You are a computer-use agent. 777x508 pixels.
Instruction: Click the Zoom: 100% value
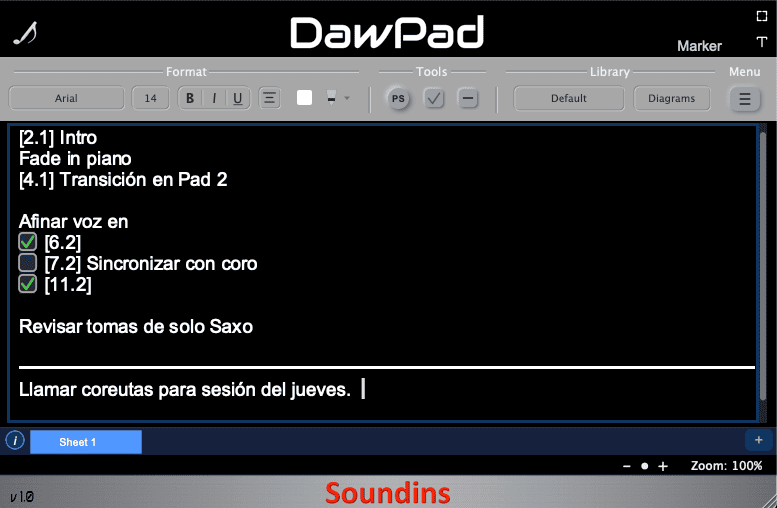tap(726, 466)
